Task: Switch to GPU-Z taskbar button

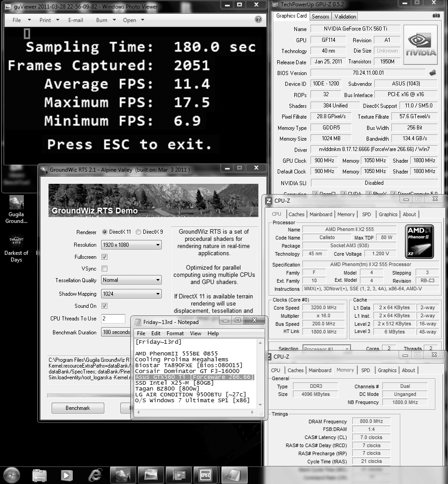Action: pos(178,475)
